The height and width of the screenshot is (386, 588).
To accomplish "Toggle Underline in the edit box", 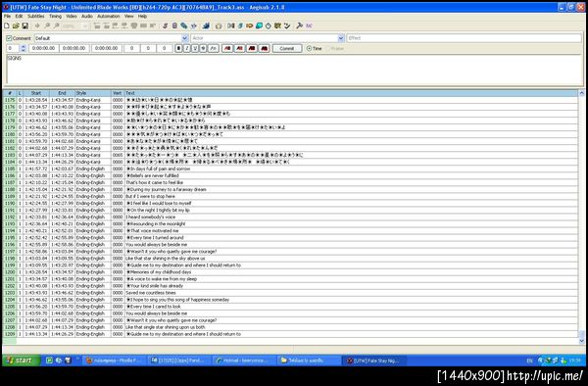I will point(195,48).
